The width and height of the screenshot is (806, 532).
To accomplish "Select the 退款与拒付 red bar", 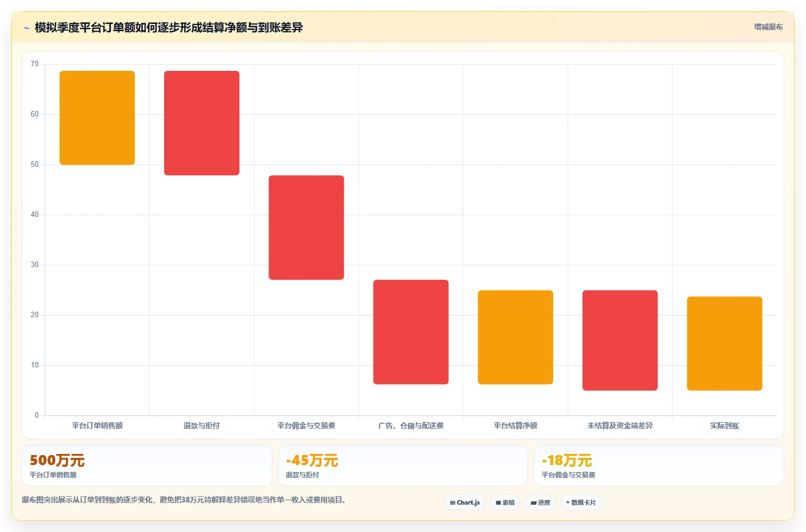I will 201,123.
